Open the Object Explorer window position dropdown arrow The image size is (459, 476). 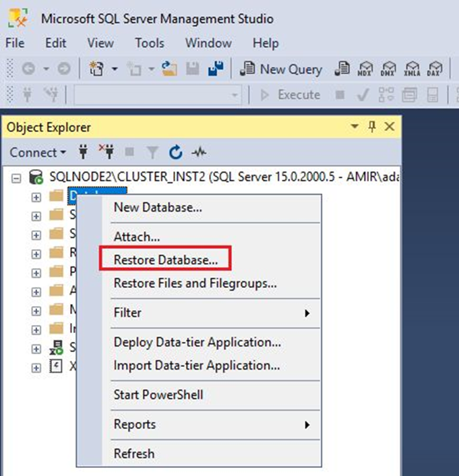coord(355,127)
